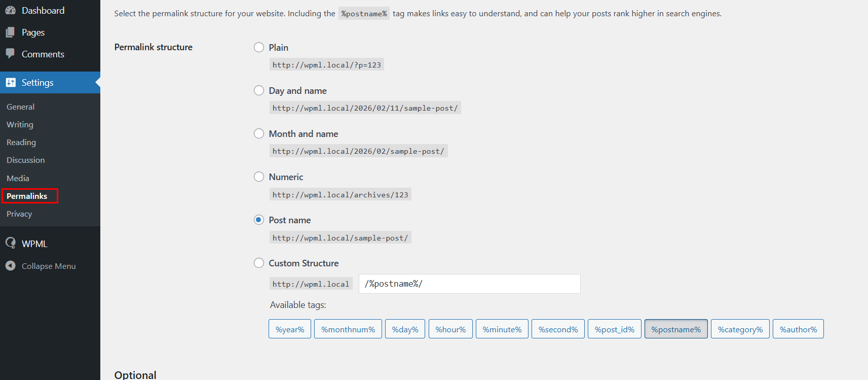Click the Collapse Menu arrow icon
868x380 pixels.
[10, 266]
